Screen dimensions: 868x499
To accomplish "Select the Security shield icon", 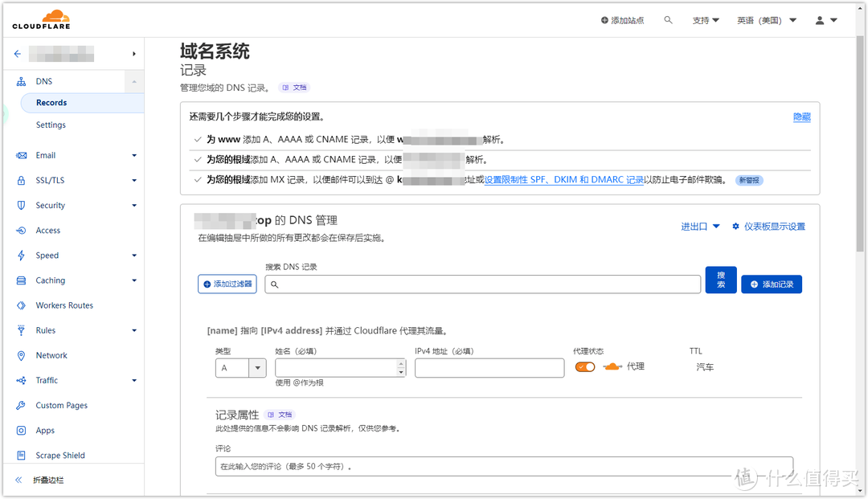I will (20, 205).
